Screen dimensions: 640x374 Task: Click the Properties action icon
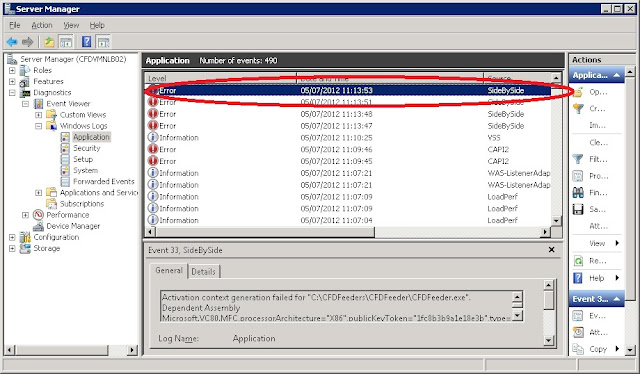point(578,176)
